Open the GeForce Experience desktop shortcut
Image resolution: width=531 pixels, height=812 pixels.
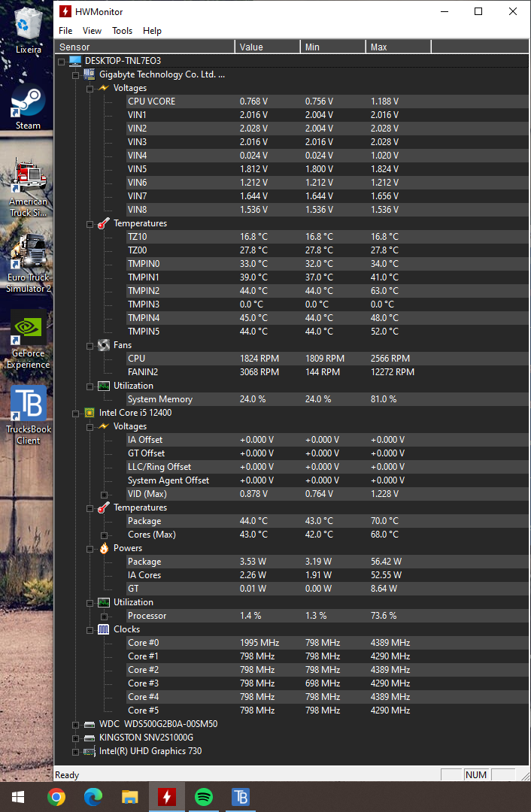click(x=28, y=338)
